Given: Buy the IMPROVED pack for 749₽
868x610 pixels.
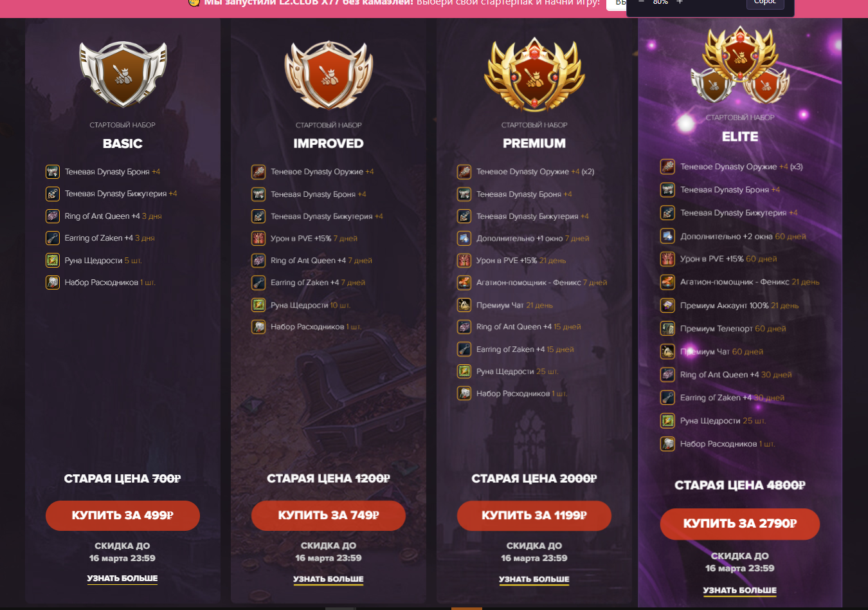Looking at the screenshot, I should [x=329, y=515].
